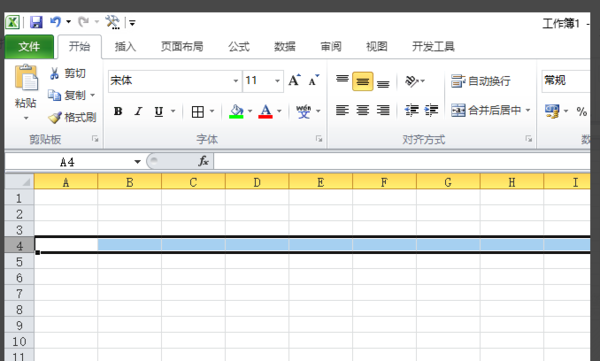The height and width of the screenshot is (361, 600).
Task: Open the 剪贴板 clipboard dialog launcher
Action: click(x=95, y=139)
